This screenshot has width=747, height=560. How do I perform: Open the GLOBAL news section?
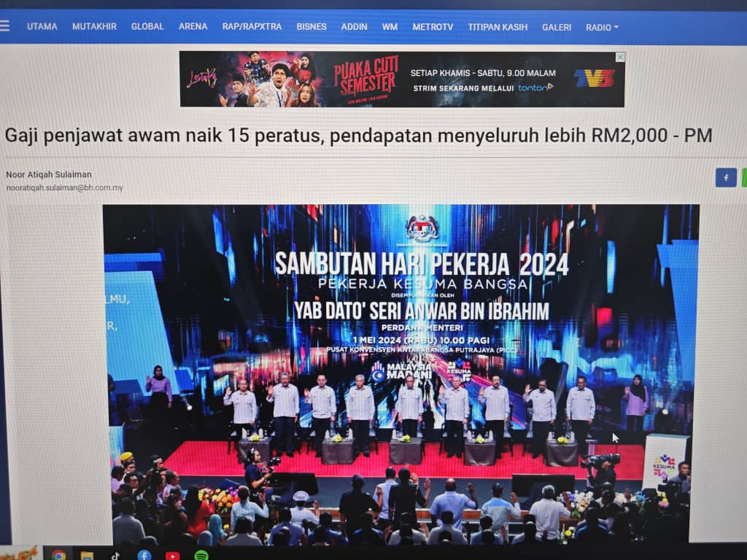click(147, 27)
